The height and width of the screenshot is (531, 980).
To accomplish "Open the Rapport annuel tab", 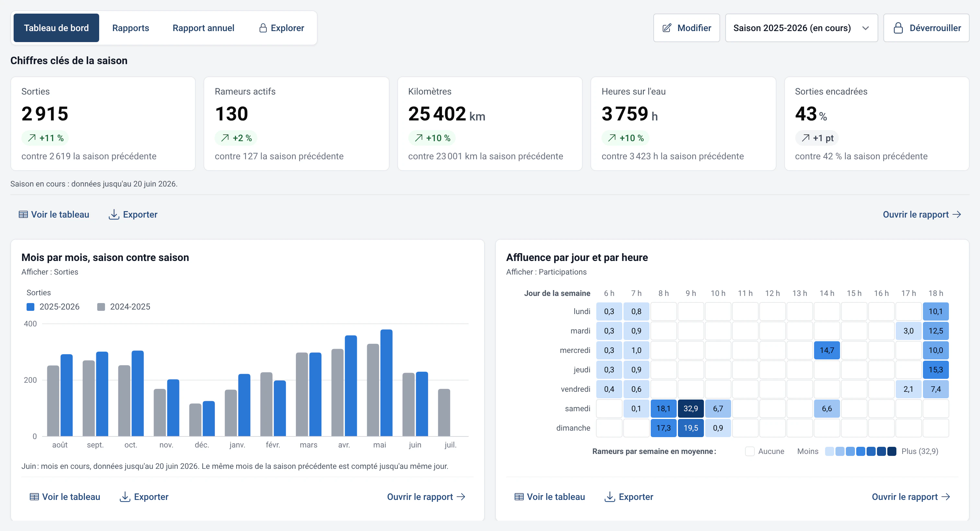I will click(203, 28).
